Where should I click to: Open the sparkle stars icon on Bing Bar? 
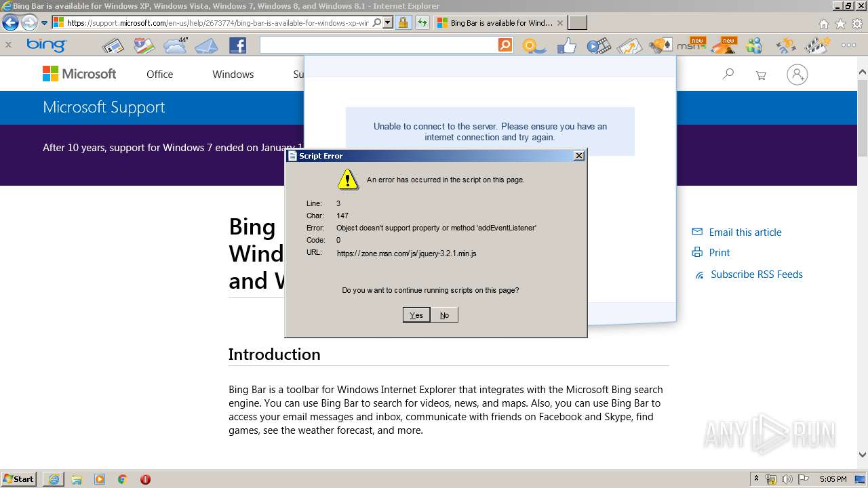(x=786, y=46)
